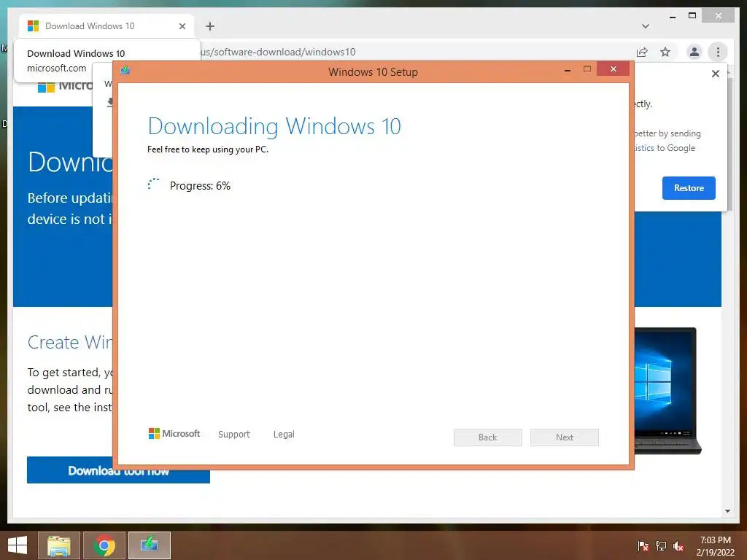Click the Chrome page scrollbar down arrow
Viewport: 747px width, 560px height.
pos(727,511)
